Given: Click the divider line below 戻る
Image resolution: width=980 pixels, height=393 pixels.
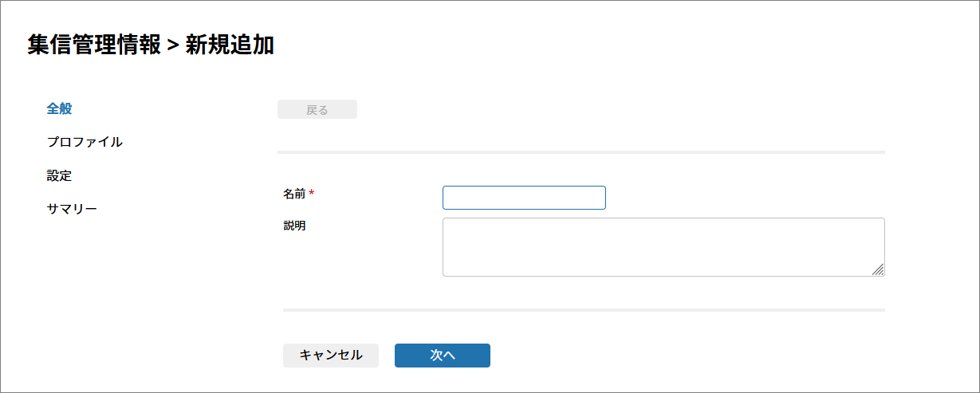Looking at the screenshot, I should 581,151.
